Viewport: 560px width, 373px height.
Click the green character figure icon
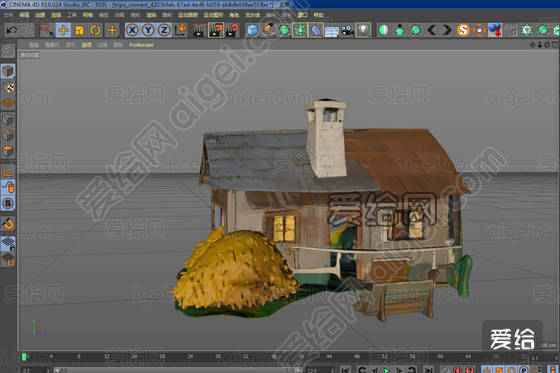(400, 31)
